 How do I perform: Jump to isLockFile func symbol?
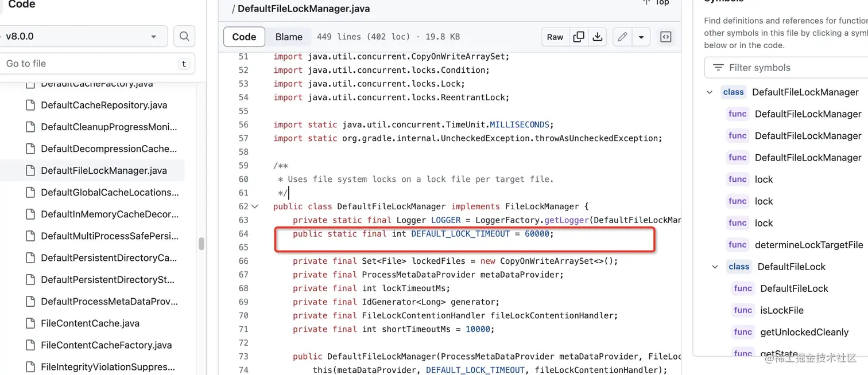coord(782,310)
